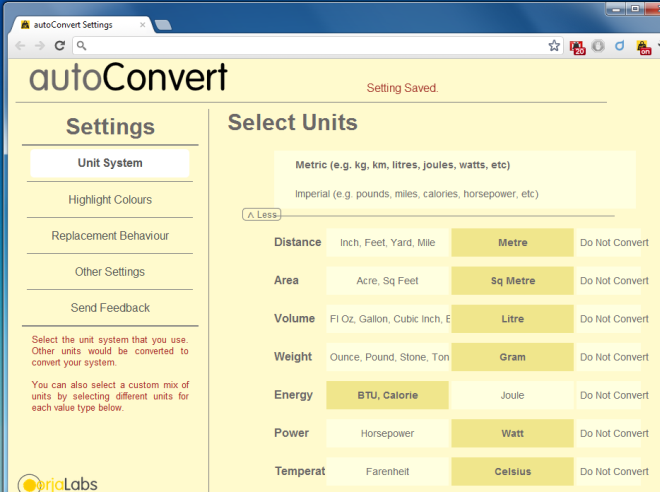
Task: Choose Horsepower for Power units
Action: [388, 433]
